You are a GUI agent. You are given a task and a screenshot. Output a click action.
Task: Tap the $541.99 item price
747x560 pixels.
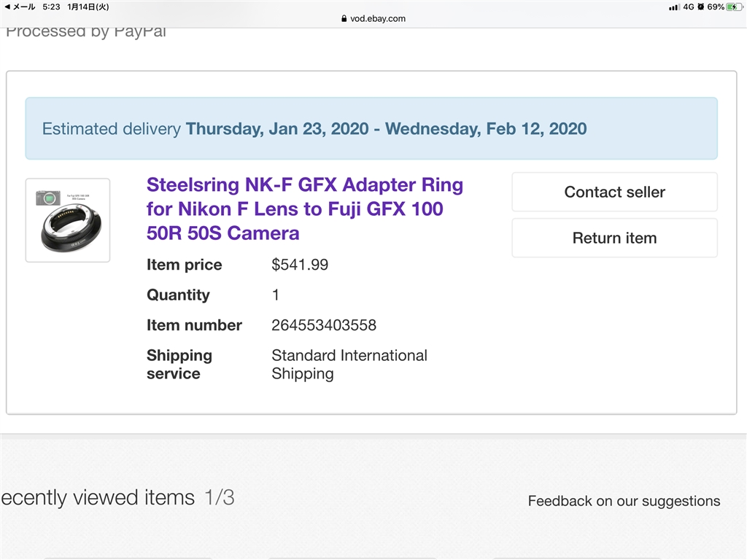[300, 265]
